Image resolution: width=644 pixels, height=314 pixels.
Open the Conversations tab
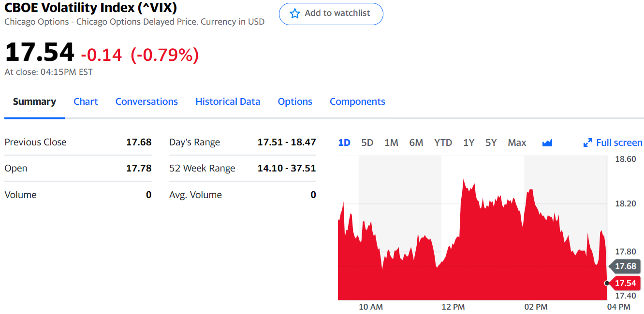tap(146, 101)
